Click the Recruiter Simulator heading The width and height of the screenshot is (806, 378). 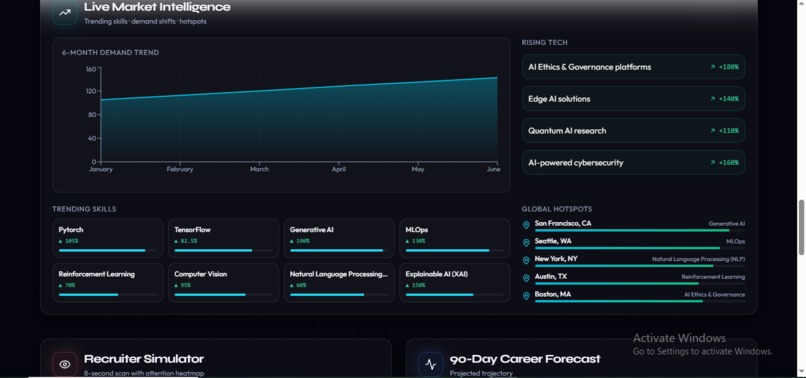(x=144, y=359)
